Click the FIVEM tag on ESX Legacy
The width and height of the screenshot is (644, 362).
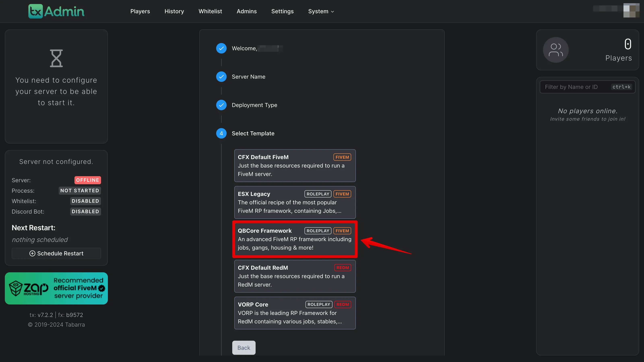point(342,194)
